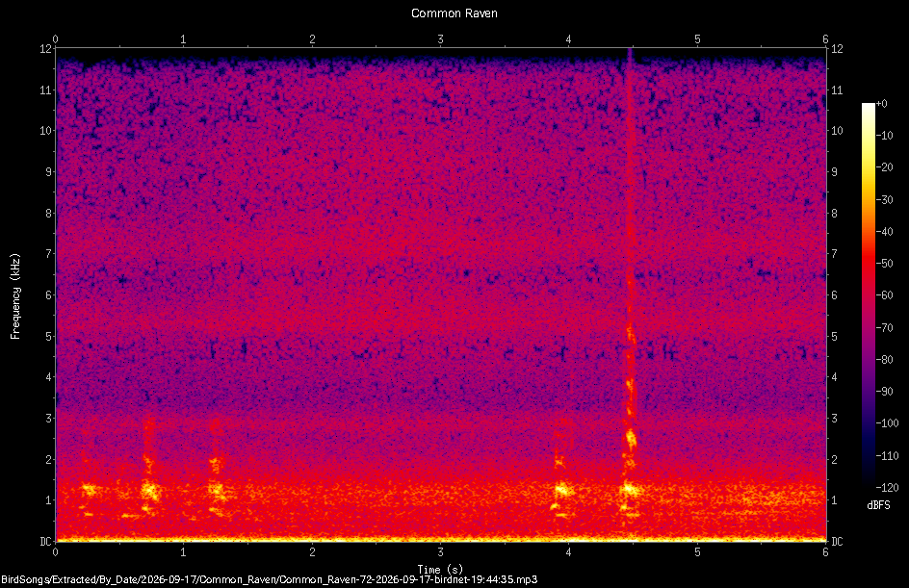Click the "-20" colorbar tick label

coord(884,167)
